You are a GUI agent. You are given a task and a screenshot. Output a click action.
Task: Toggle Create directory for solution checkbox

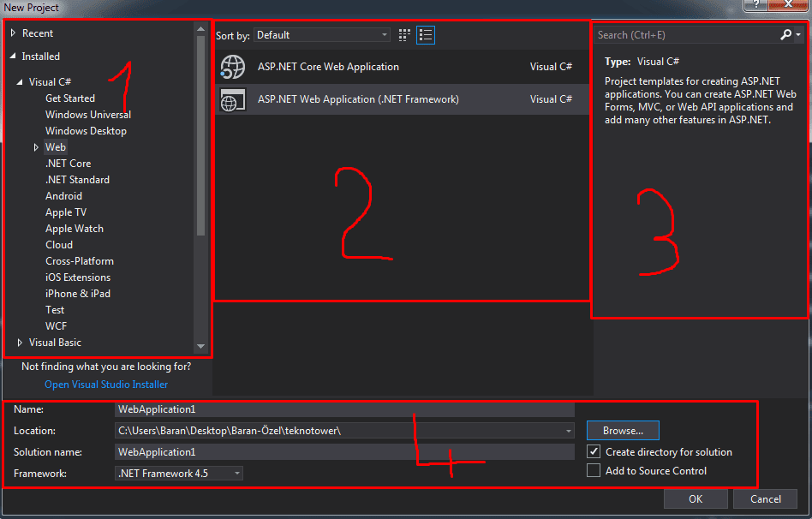594,451
